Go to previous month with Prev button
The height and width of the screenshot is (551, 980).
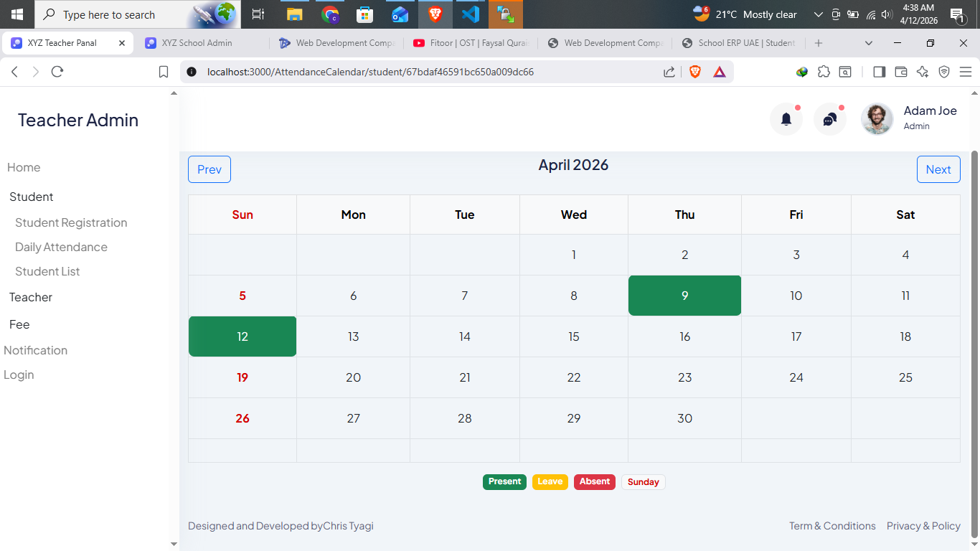pyautogui.click(x=209, y=169)
